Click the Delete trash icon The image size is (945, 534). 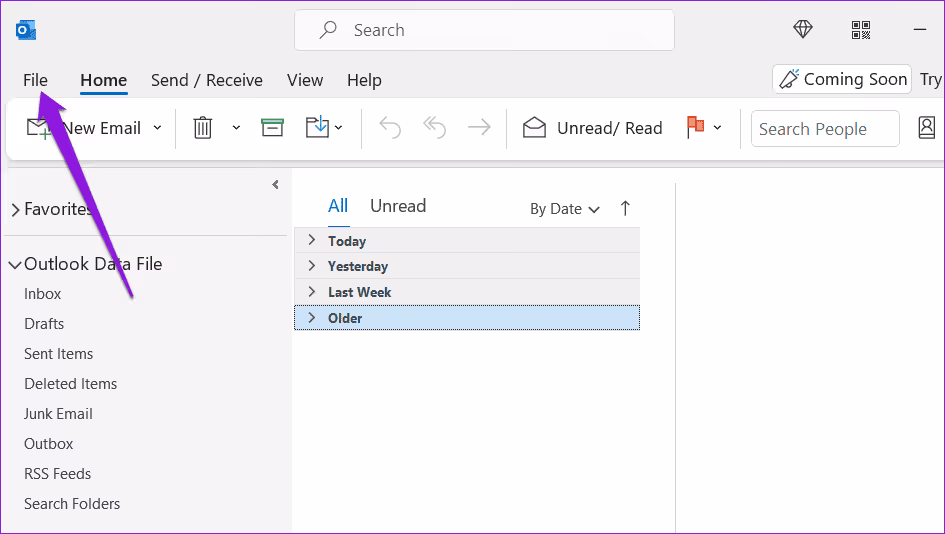click(202, 128)
